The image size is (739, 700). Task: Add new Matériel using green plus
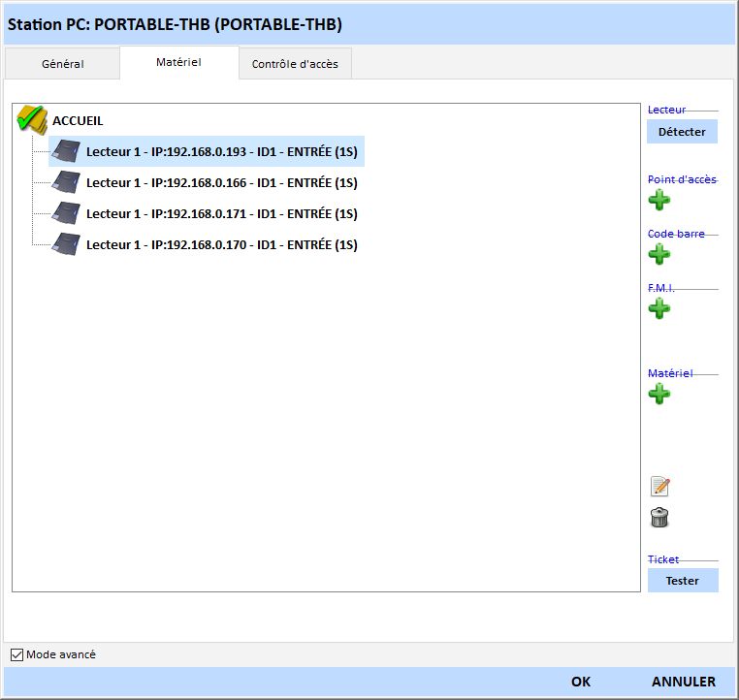659,394
